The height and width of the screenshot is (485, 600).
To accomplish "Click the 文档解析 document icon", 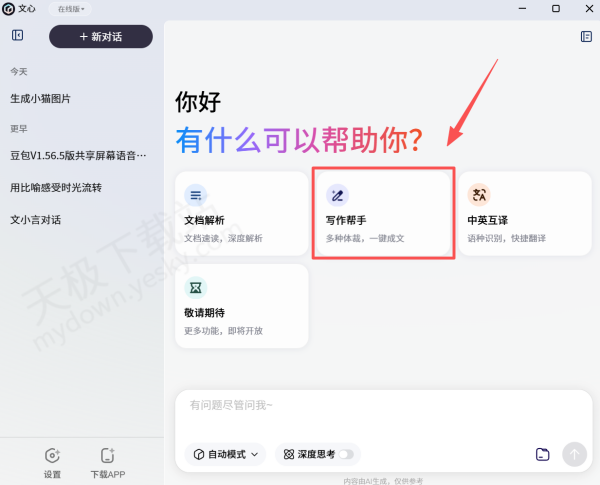I will click(196, 195).
